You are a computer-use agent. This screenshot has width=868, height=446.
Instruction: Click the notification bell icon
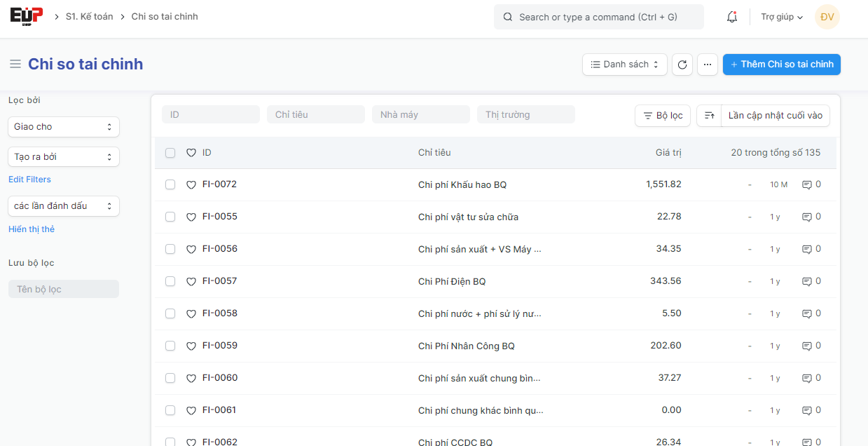tap(732, 17)
